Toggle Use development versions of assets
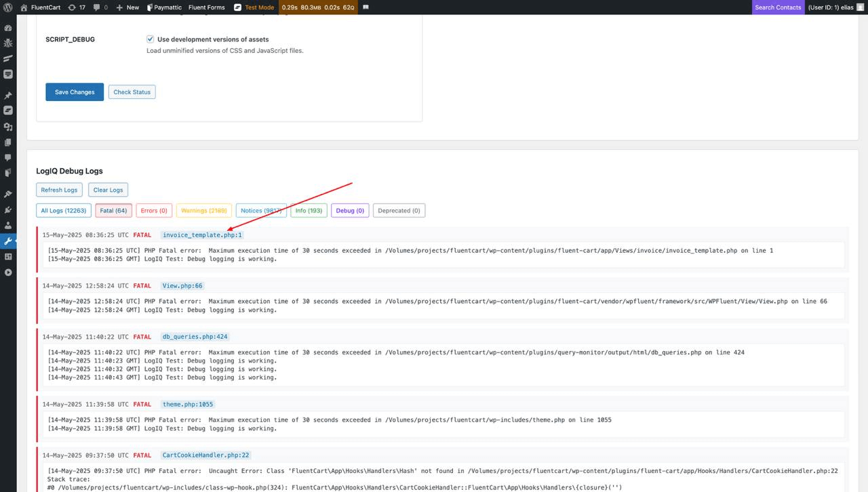Screen dimensions: 868x492 151,39
